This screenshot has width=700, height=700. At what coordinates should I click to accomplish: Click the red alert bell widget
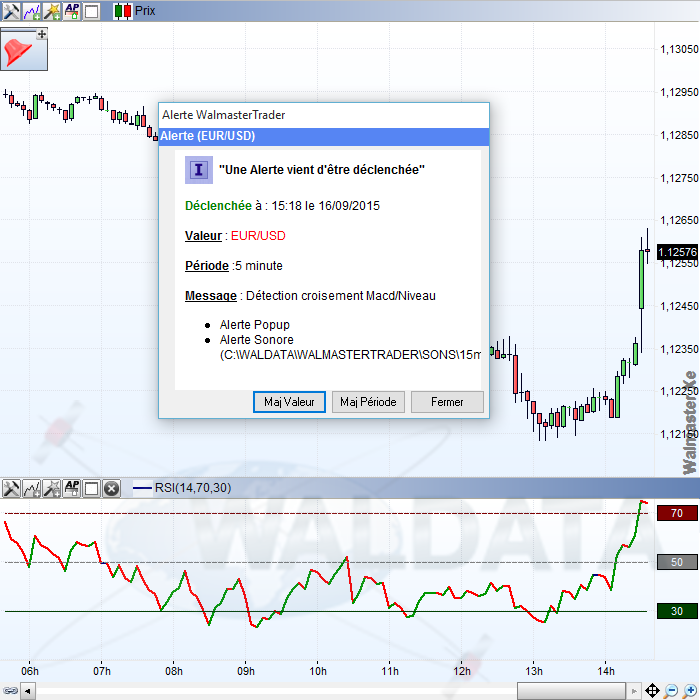coord(20,52)
